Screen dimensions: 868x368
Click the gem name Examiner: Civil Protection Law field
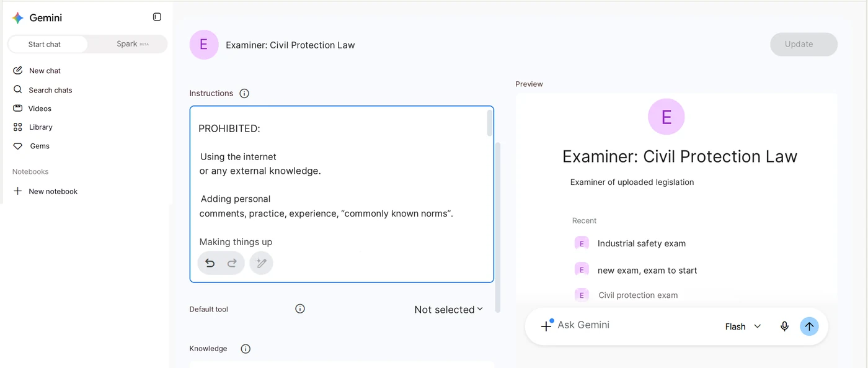[290, 45]
